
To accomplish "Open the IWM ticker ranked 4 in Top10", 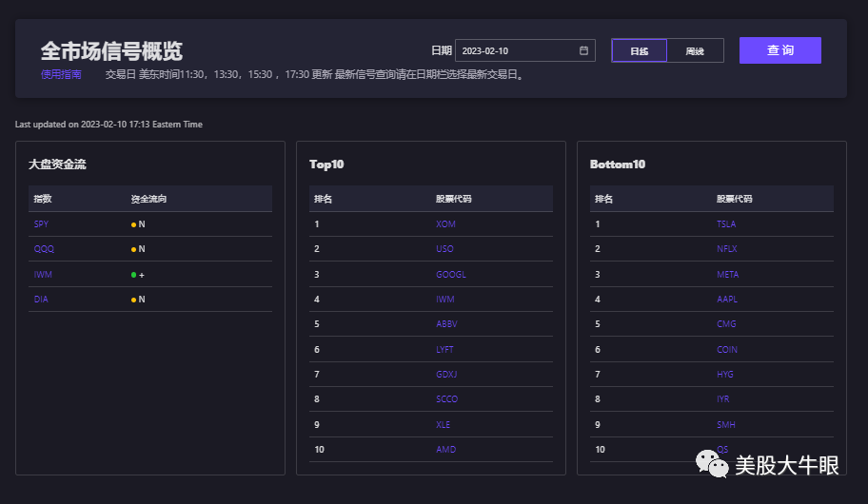I will (x=445, y=300).
